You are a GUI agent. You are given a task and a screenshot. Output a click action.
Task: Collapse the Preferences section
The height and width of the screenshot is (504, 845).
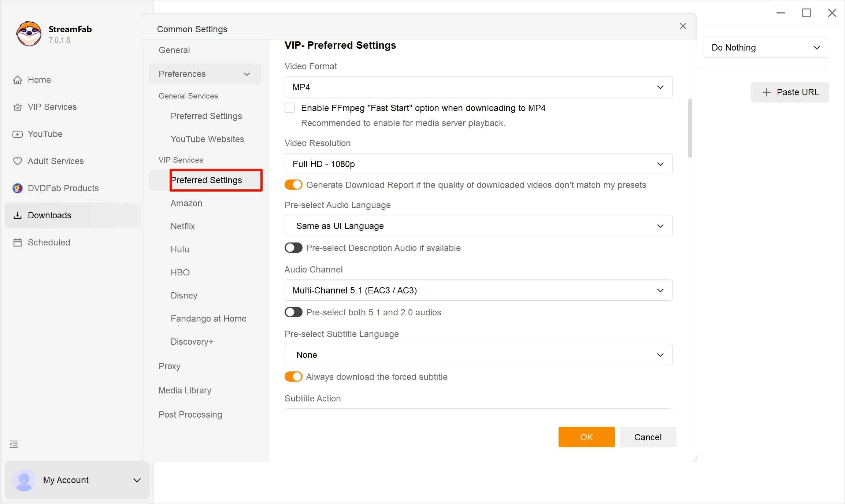247,74
